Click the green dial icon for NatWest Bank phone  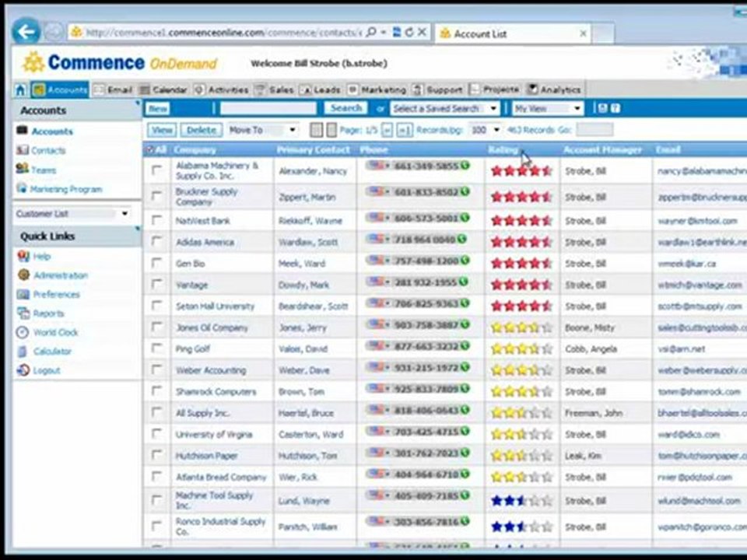pos(465,218)
